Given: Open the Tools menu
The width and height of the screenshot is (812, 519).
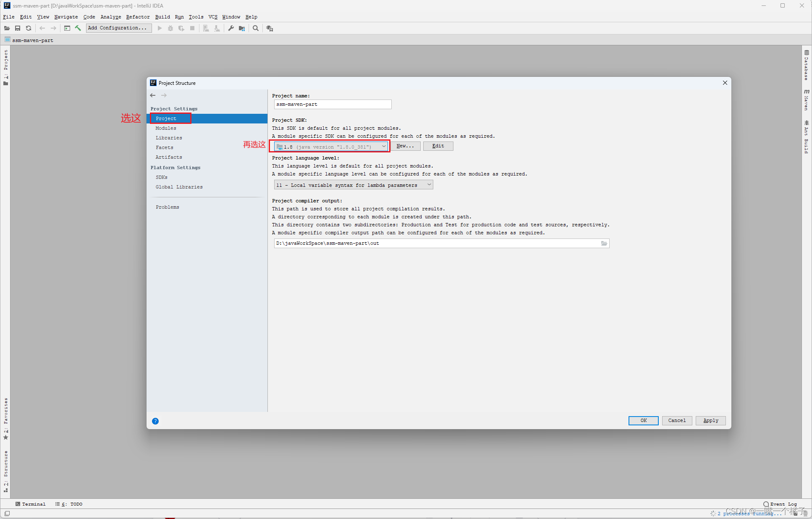Looking at the screenshot, I should click(x=196, y=17).
